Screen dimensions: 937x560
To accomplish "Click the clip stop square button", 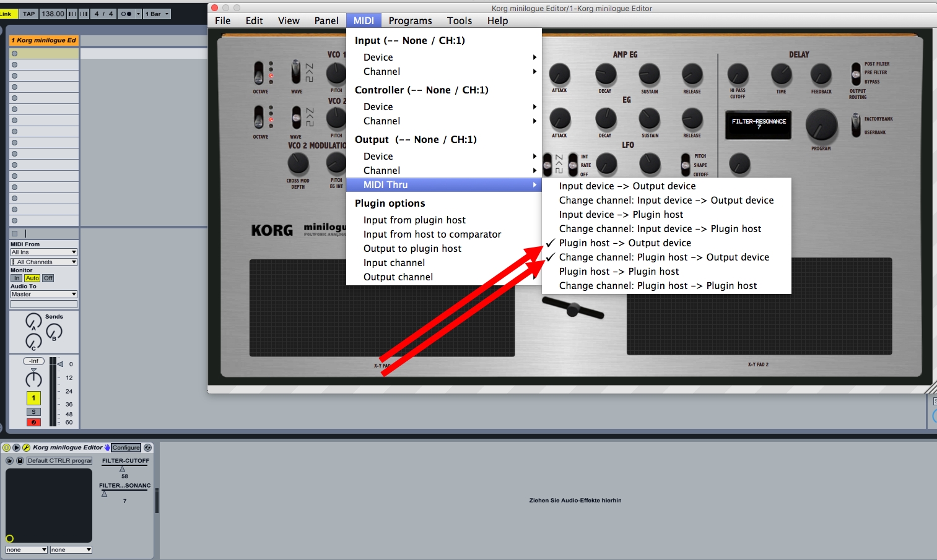I will pos(14,233).
